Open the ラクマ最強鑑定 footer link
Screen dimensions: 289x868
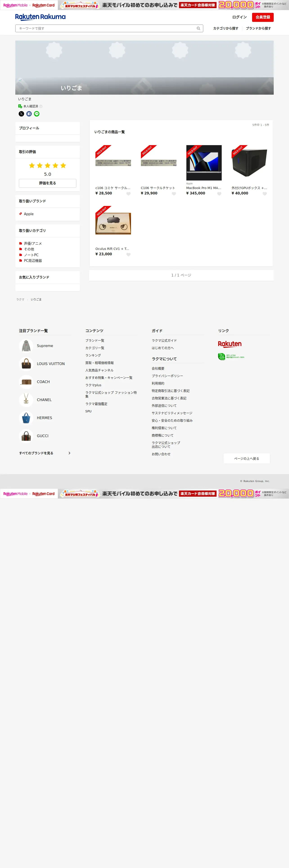[x=96, y=404]
